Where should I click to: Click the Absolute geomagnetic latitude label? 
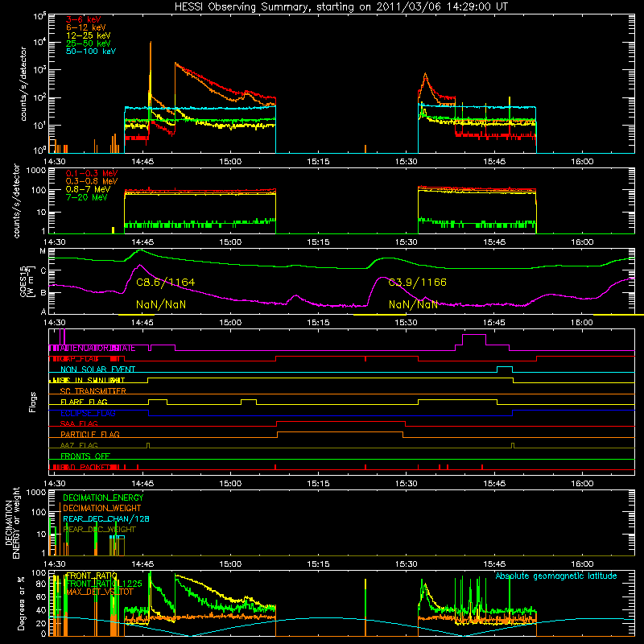(x=556, y=576)
